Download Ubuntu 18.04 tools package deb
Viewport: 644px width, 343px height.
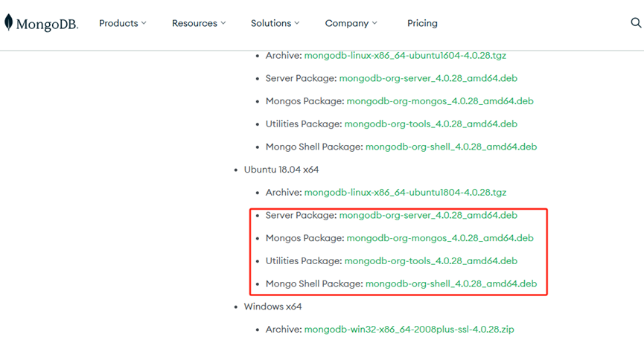431,261
